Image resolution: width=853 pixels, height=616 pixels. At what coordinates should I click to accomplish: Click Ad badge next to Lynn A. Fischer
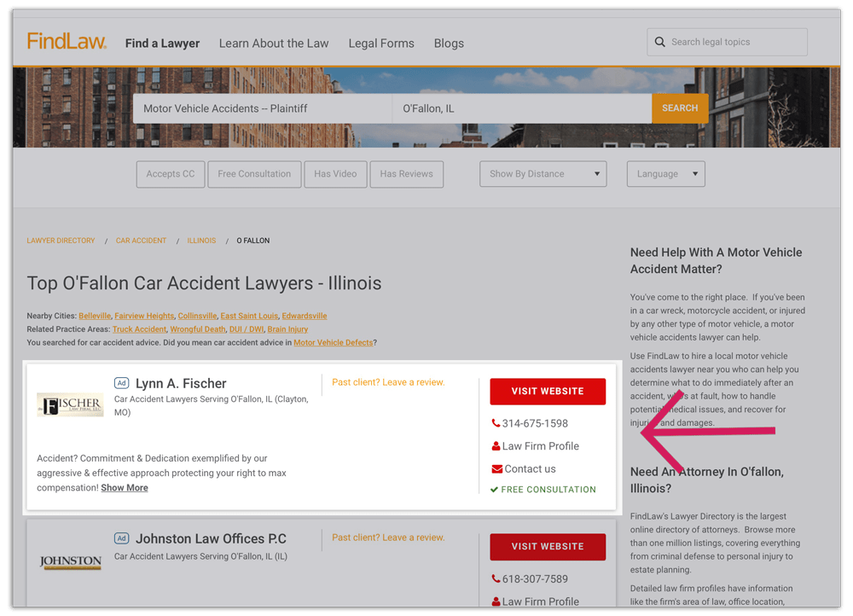121,382
